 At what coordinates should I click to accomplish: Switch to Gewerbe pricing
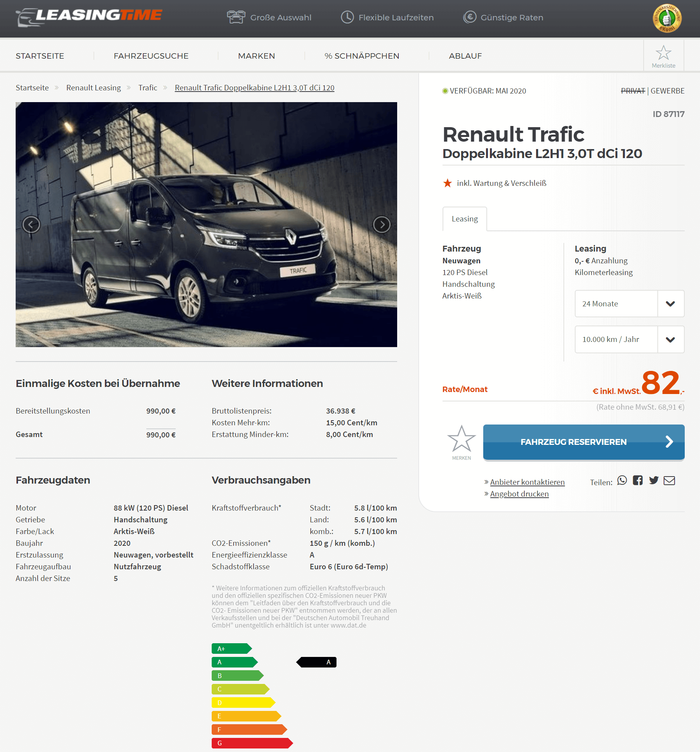668,91
